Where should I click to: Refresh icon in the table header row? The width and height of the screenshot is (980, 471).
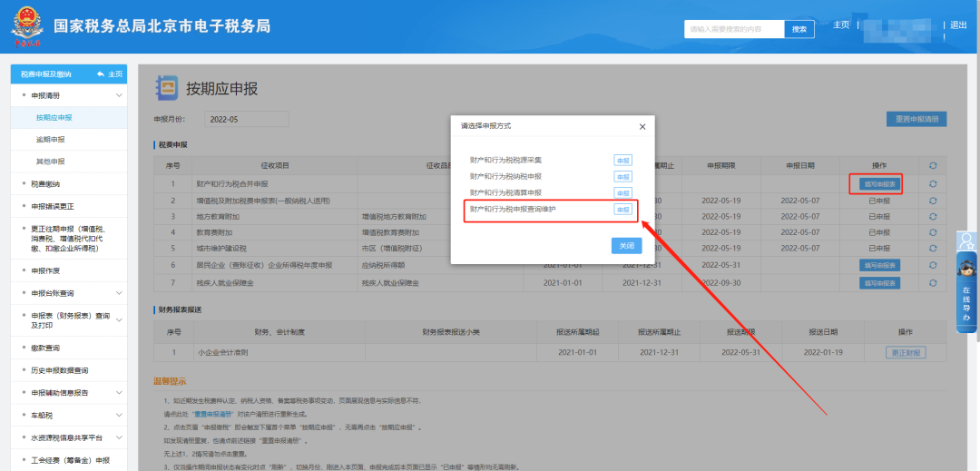point(933,165)
